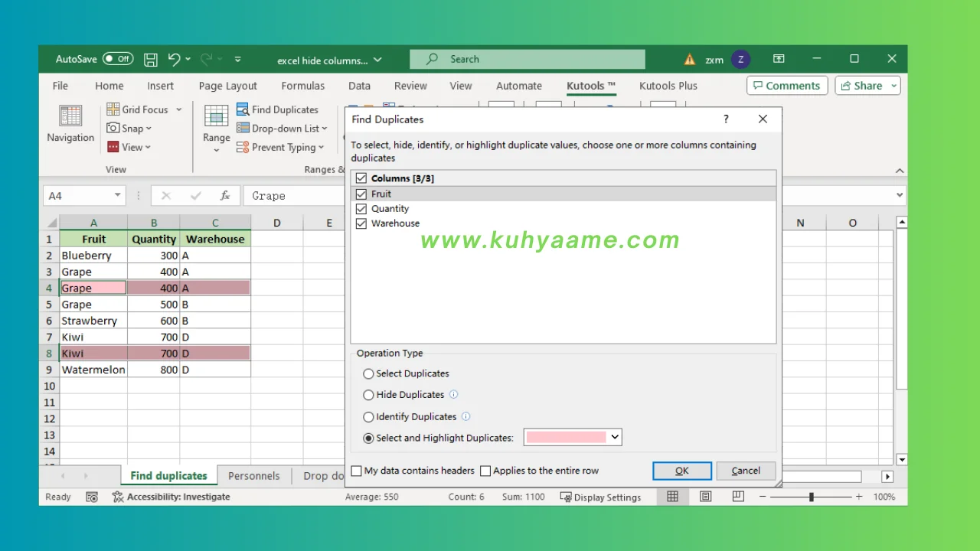Click OK in Find Duplicates dialog

coord(682,471)
